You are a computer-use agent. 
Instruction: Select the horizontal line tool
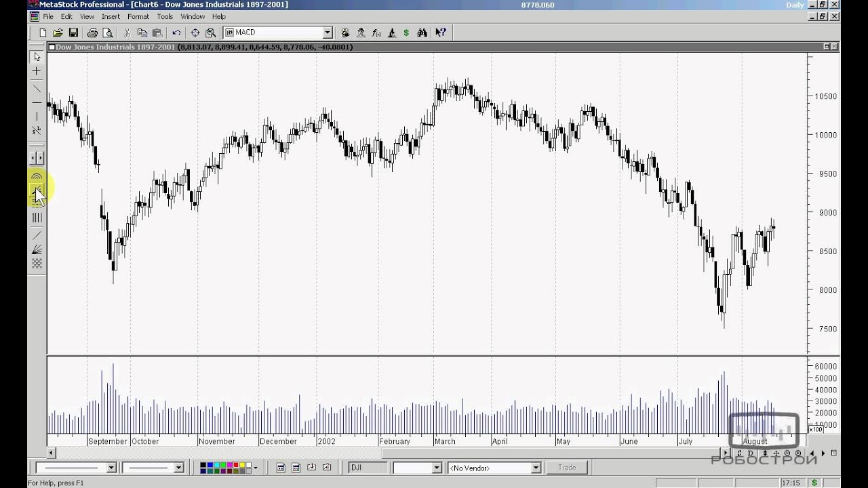click(x=37, y=102)
